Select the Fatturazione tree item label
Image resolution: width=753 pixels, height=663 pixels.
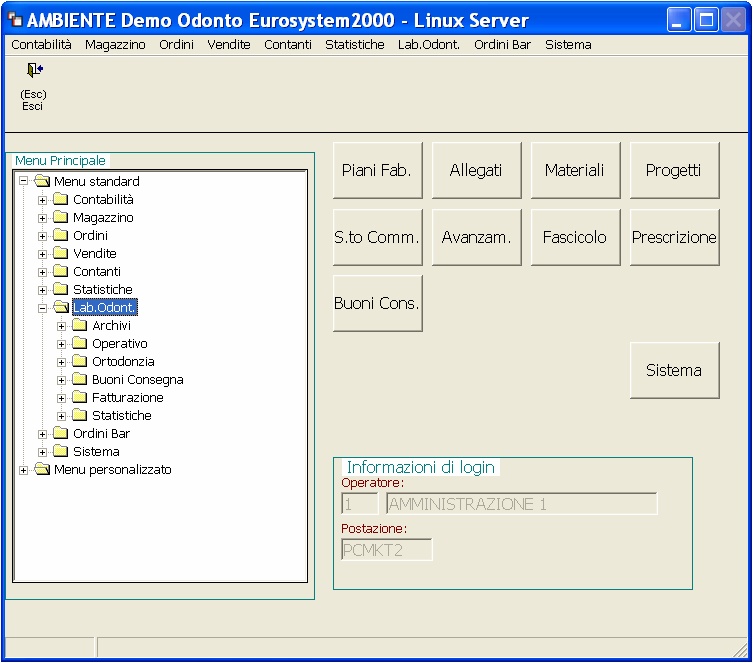point(128,398)
